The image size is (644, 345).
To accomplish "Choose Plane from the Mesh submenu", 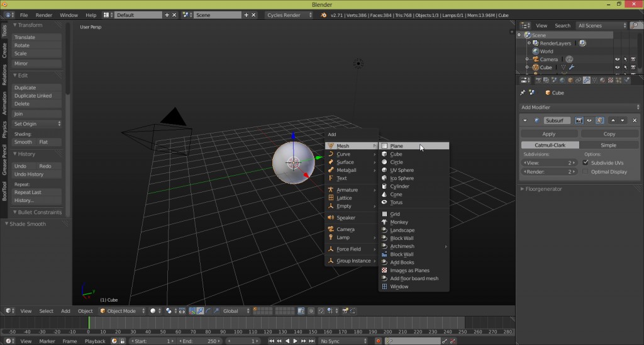I will click(x=396, y=146).
